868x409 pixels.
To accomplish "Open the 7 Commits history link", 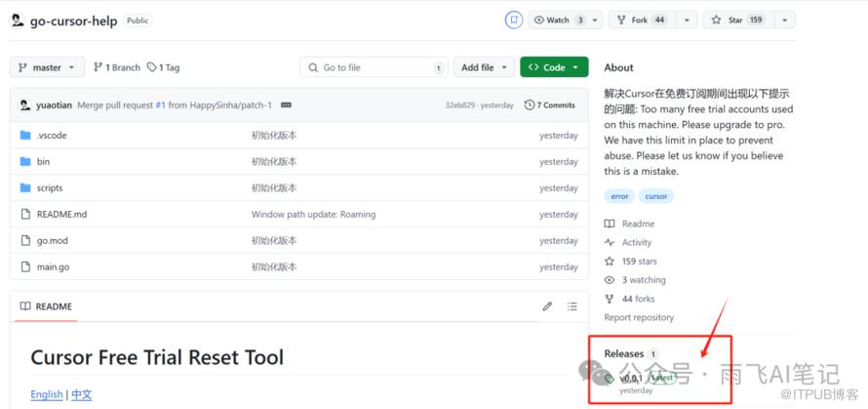I will tap(550, 104).
